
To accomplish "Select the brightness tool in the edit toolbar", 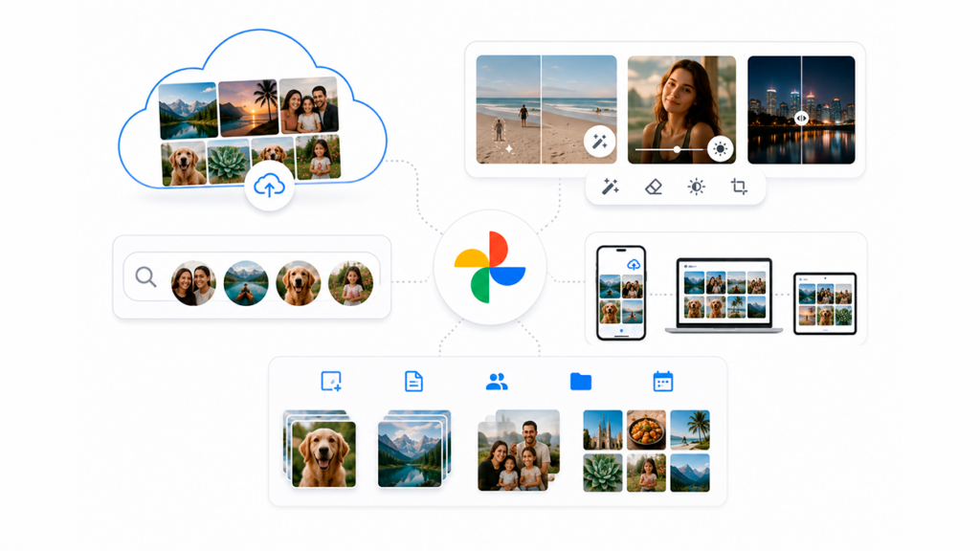I will point(697,187).
